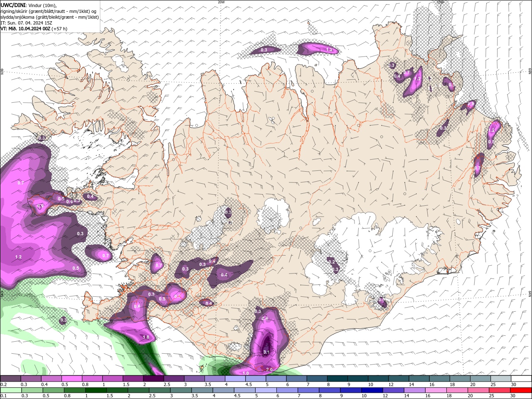Pick lower legend 16 light pink swatch
The image size is (532, 399).
click(436, 390)
